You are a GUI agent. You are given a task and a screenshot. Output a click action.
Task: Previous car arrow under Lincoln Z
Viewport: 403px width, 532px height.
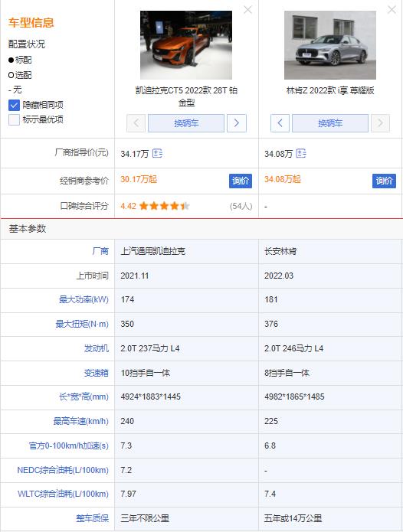(x=280, y=122)
